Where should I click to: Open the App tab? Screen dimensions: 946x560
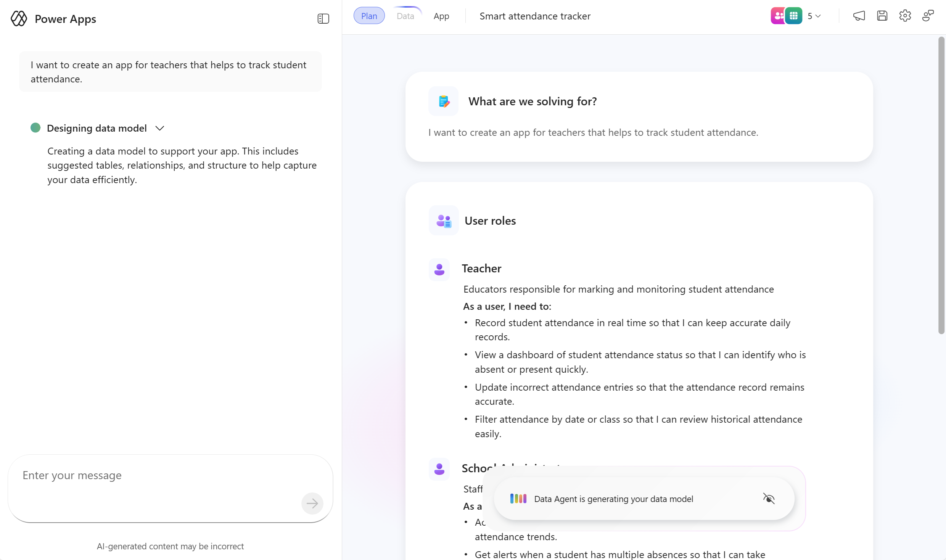click(441, 16)
